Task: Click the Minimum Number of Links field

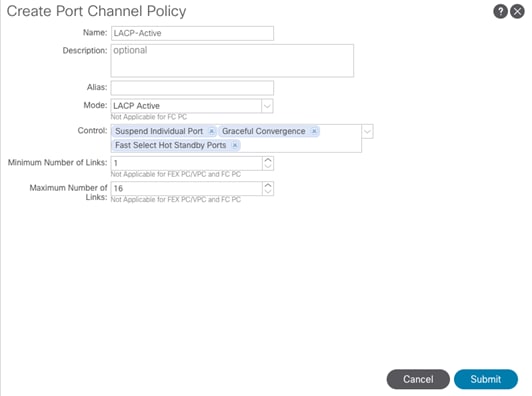Action: [x=186, y=163]
